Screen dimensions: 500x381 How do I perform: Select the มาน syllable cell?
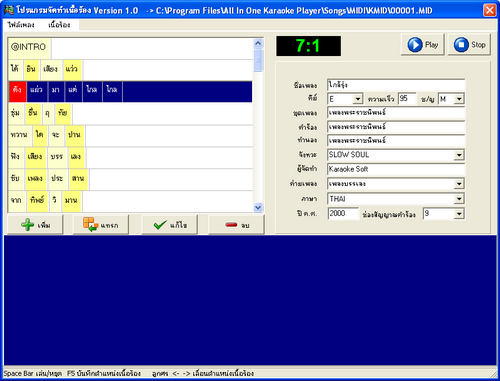[71, 200]
